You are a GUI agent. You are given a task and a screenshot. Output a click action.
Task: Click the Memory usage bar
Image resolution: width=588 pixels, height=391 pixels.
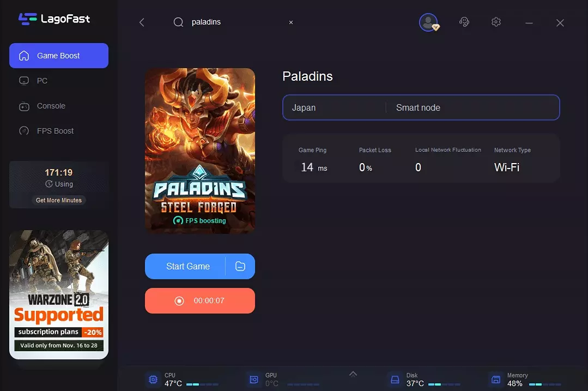tap(545, 384)
